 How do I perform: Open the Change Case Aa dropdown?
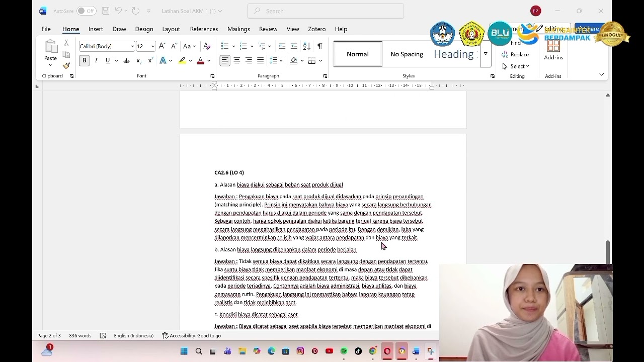click(189, 46)
